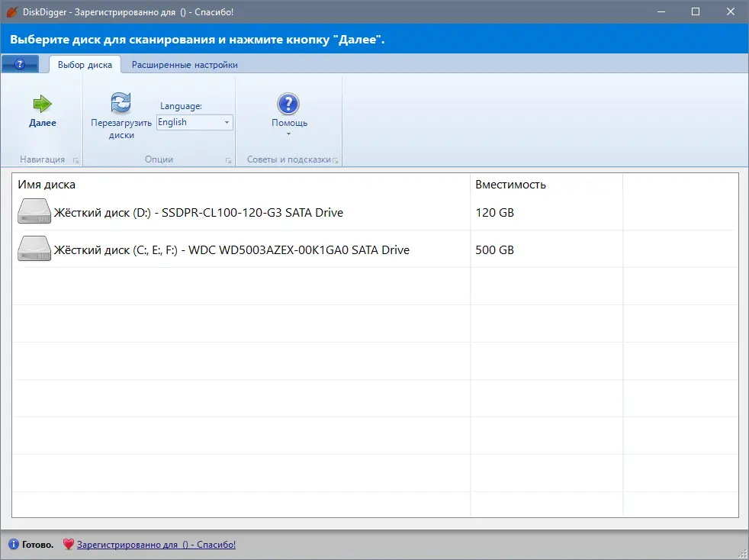This screenshot has height=560, width=749.
Task: Select the SSDPR-CL100-120-G3 drive icon
Action: pyautogui.click(x=34, y=211)
